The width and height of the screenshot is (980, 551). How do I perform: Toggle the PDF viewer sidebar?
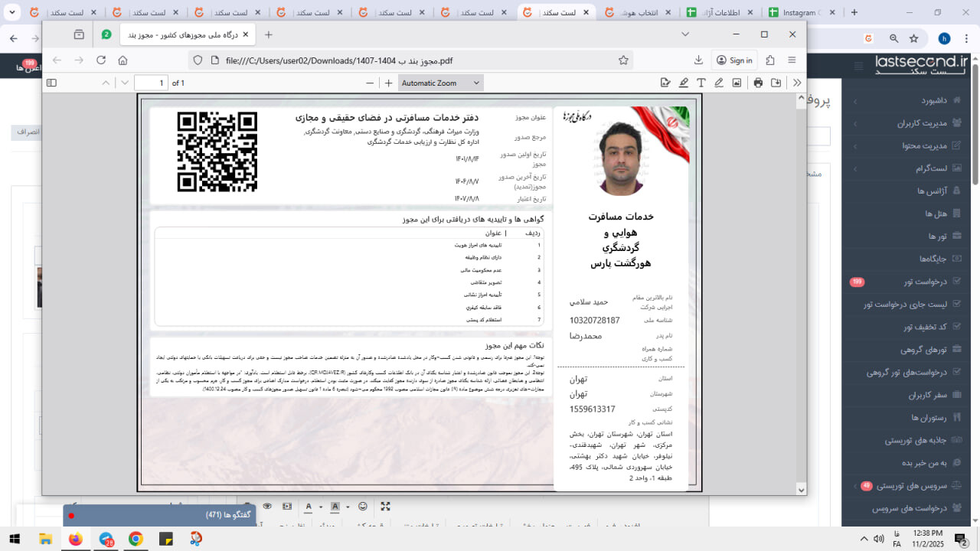[51, 83]
